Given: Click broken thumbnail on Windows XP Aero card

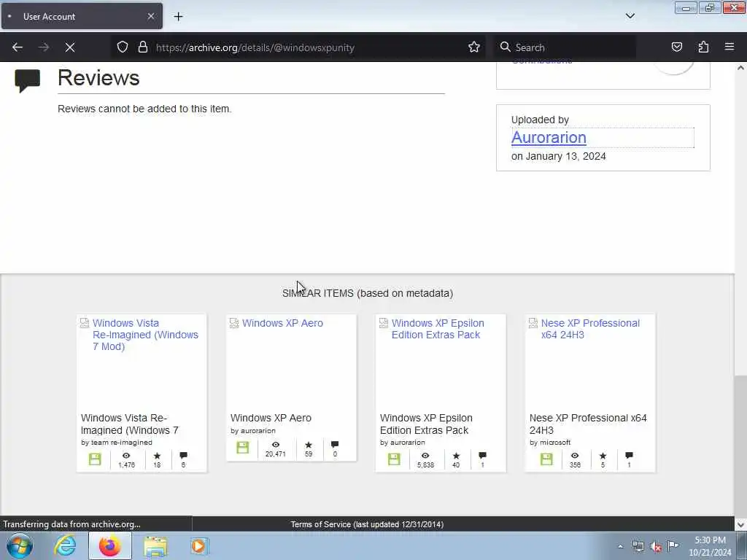Looking at the screenshot, I should (234, 323).
